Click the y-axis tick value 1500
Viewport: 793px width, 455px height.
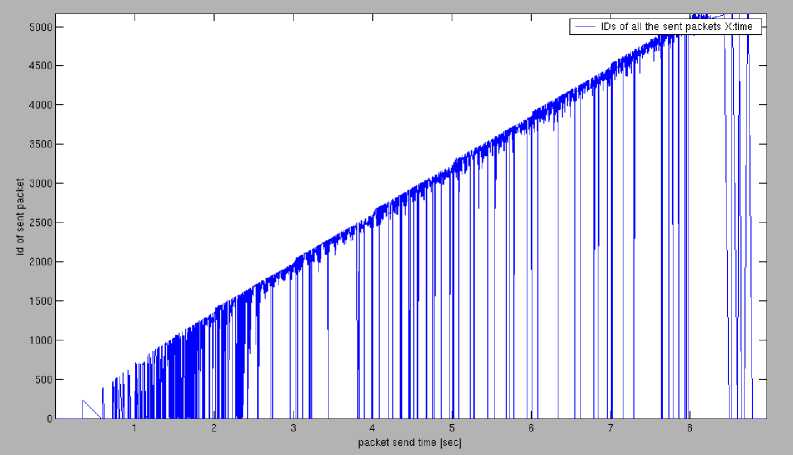pos(40,301)
